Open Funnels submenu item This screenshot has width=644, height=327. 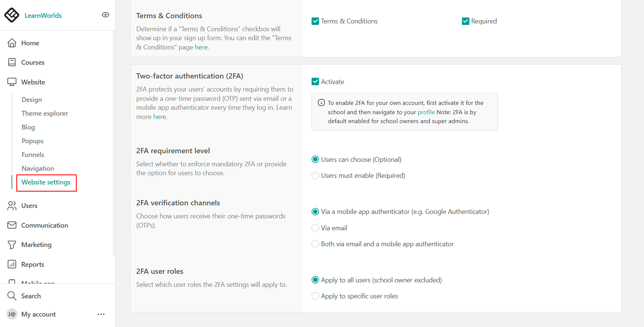pos(33,155)
